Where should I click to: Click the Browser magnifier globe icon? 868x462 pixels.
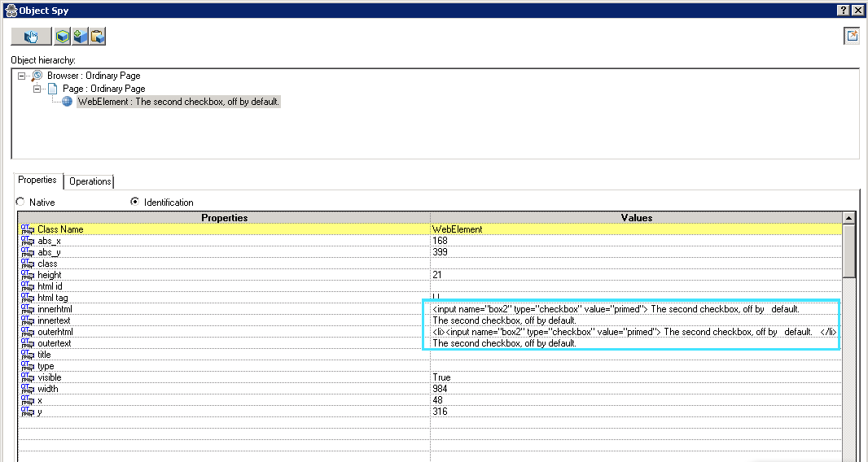click(x=37, y=76)
